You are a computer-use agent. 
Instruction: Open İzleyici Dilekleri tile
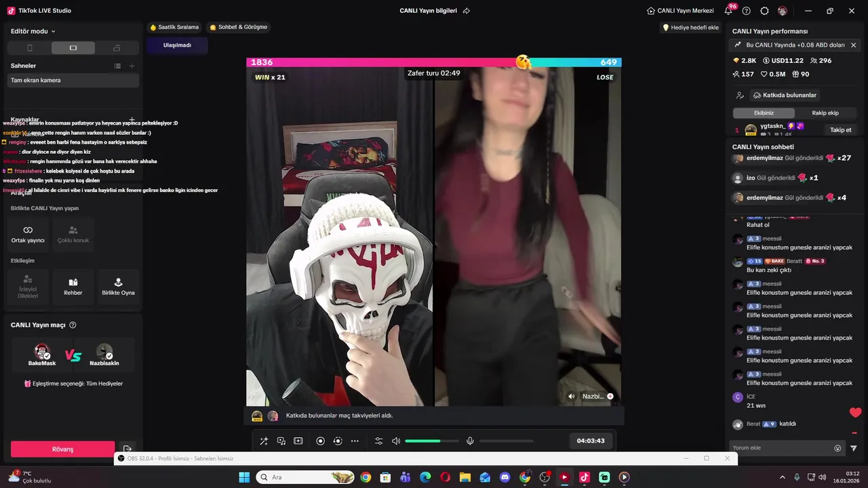[28, 287]
